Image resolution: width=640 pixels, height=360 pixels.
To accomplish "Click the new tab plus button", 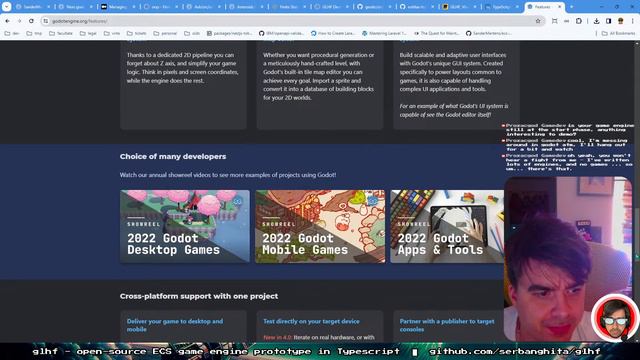I will coord(571,7).
